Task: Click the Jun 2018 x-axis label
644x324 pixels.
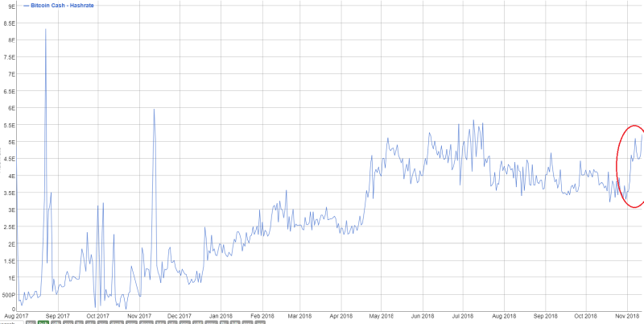Action: (x=423, y=315)
